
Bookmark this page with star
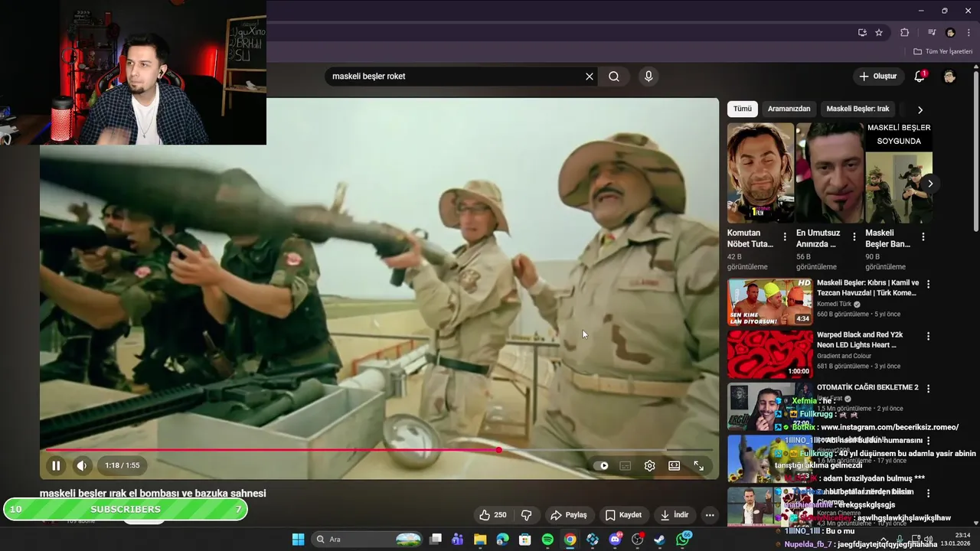(x=879, y=33)
